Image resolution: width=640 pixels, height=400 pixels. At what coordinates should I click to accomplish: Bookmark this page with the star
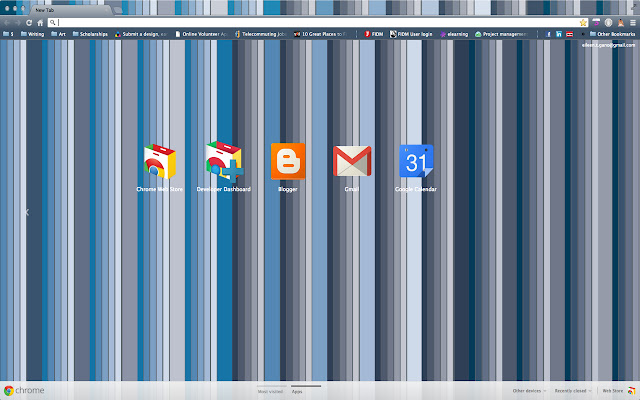pyautogui.click(x=583, y=23)
